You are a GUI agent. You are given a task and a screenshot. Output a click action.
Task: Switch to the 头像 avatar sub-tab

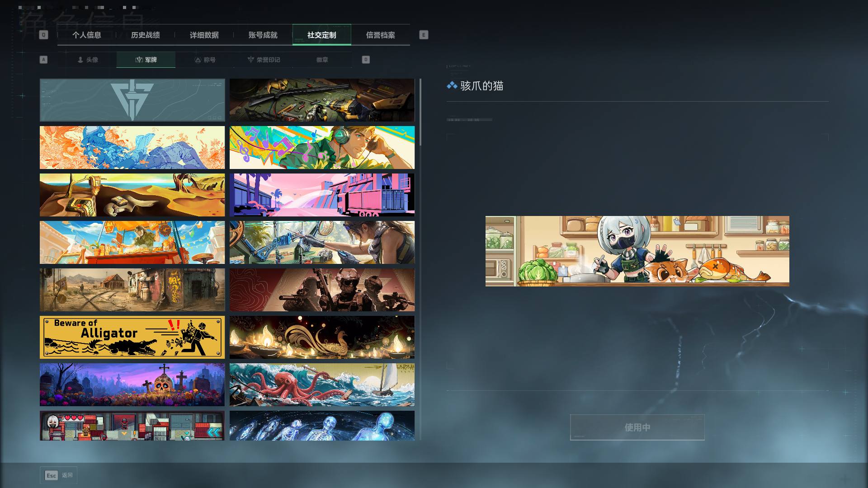tap(87, 60)
